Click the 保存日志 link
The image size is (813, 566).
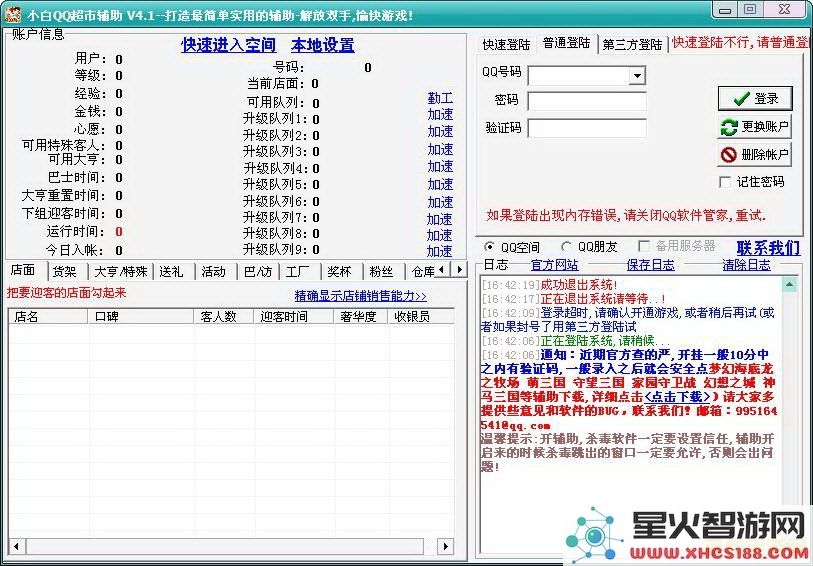click(x=651, y=265)
